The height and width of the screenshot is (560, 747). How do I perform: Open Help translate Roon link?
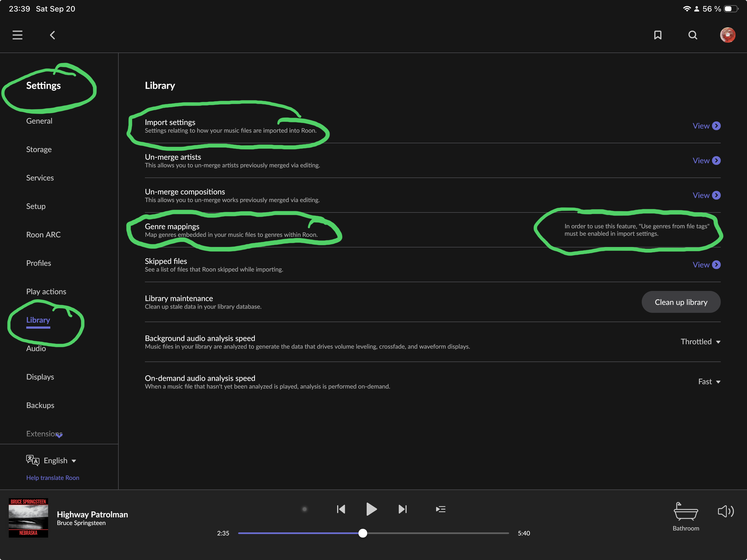click(x=53, y=478)
